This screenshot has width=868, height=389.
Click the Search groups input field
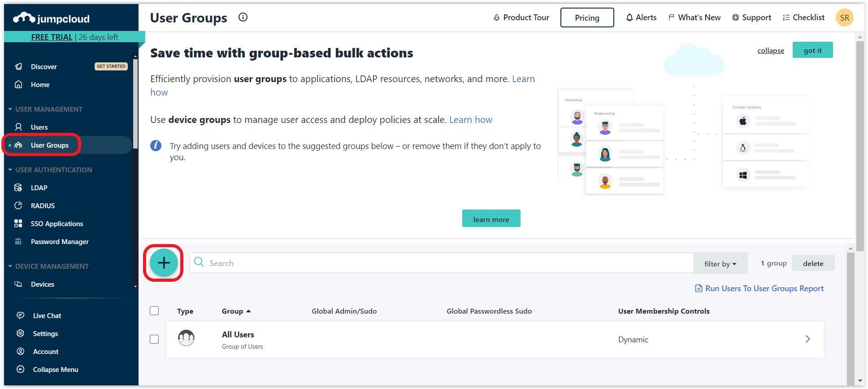[x=441, y=263]
